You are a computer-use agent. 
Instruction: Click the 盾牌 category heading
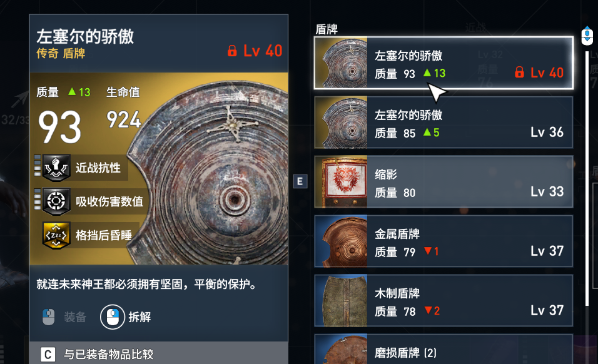point(327,29)
